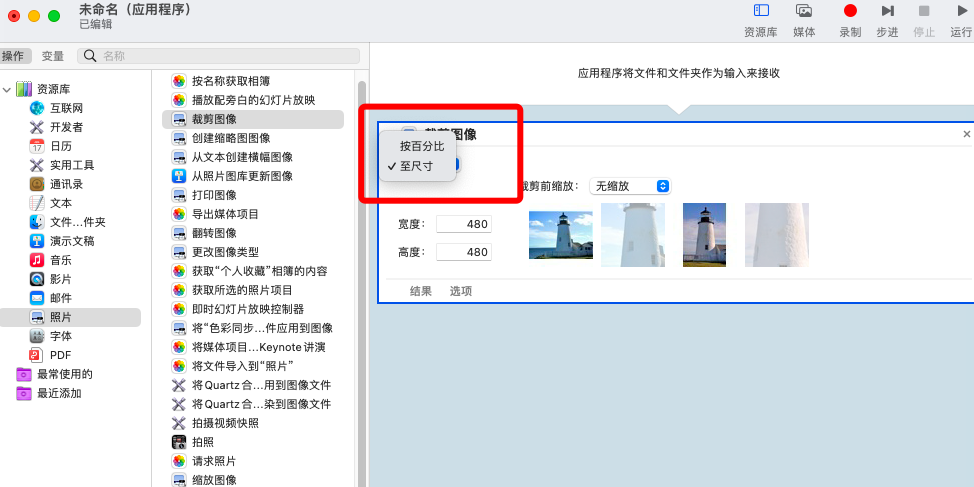The height and width of the screenshot is (487, 974).
Task: Remove the 裁剪图像 action with X
Action: click(x=967, y=134)
